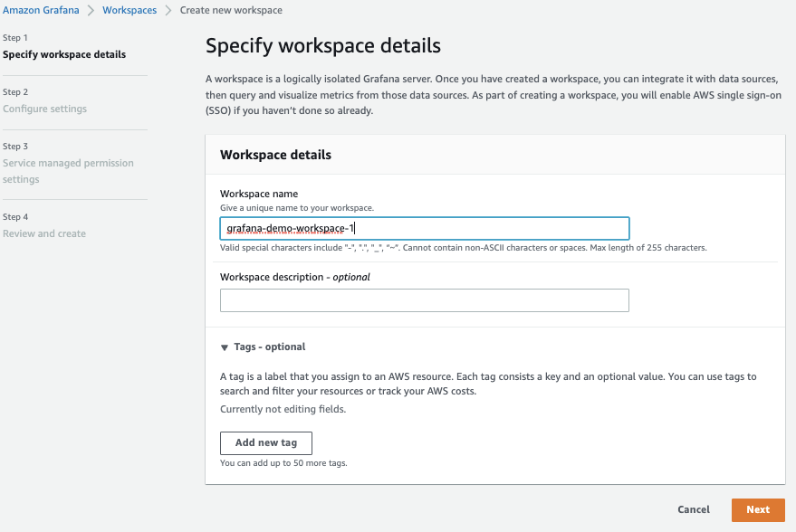Viewport: 796px width, 532px height.
Task: Proceed with the orange Next button
Action: click(x=758, y=509)
